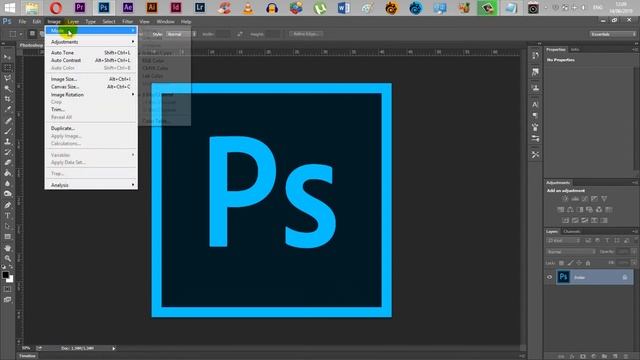Select the Lasso tool
This screenshot has height=360, width=640.
point(7,78)
